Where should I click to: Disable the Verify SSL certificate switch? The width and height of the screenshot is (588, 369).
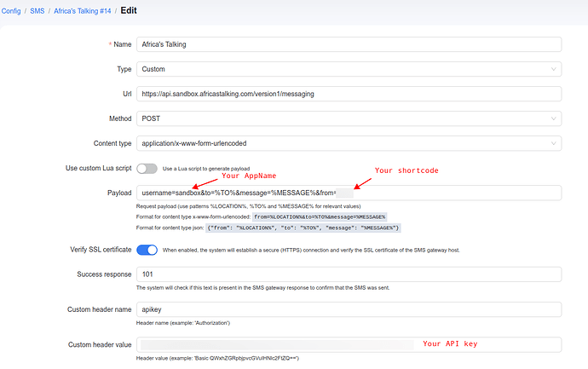[147, 250]
